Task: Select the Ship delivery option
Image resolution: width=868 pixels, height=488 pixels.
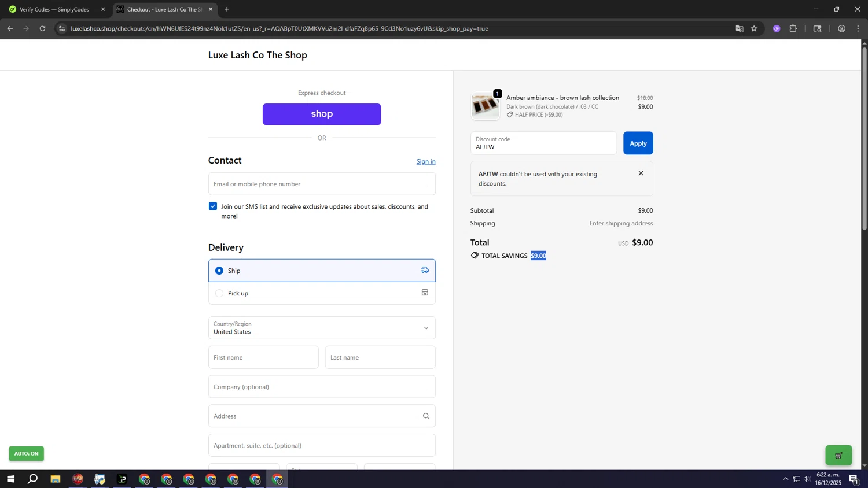Action: 322,271
